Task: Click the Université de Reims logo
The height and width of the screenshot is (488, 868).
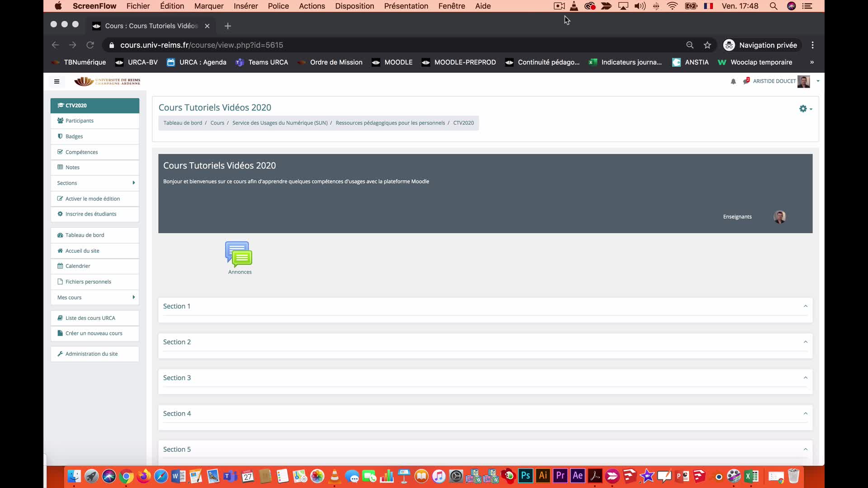Action: [x=107, y=81]
